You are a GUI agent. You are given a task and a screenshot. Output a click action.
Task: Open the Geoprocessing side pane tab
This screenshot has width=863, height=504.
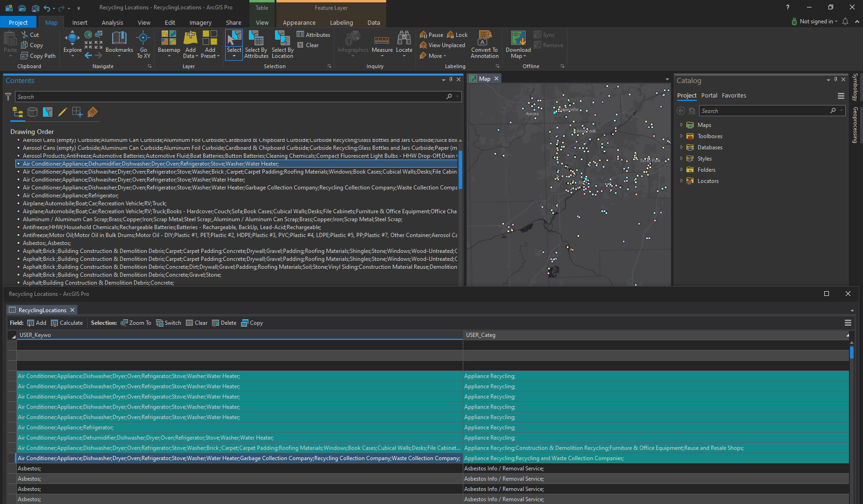tap(856, 125)
